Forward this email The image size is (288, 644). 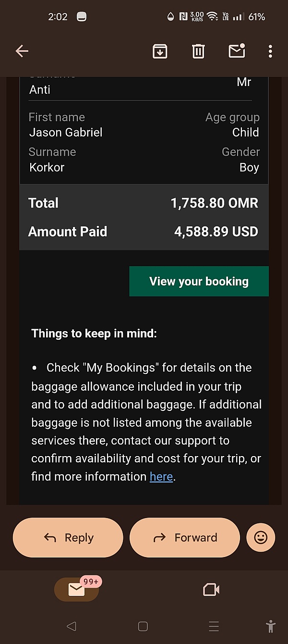(x=185, y=537)
